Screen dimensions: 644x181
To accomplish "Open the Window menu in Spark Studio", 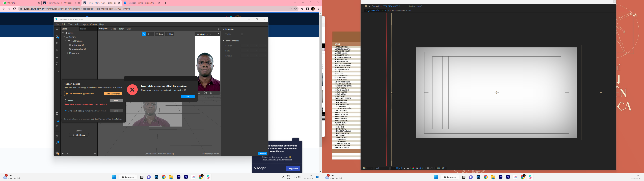I will (93, 24).
